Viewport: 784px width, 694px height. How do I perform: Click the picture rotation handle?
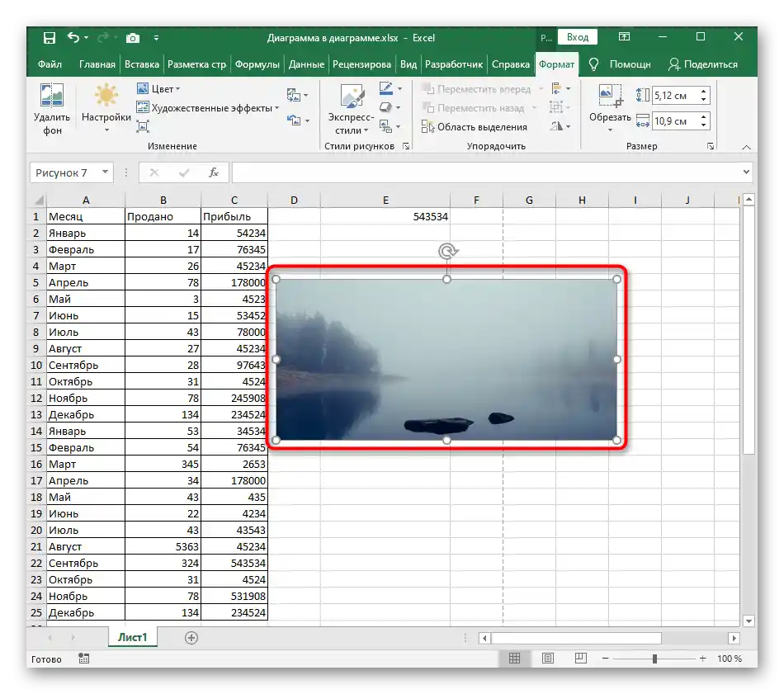[x=447, y=251]
